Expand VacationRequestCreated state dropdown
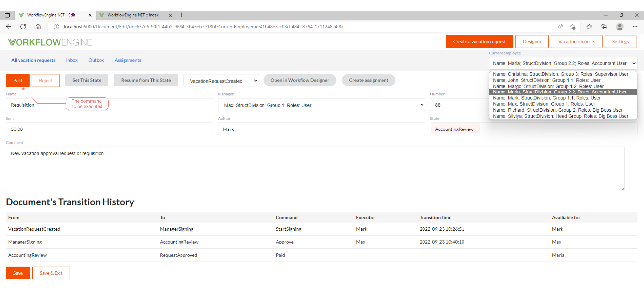644x294 pixels. pyautogui.click(x=221, y=81)
